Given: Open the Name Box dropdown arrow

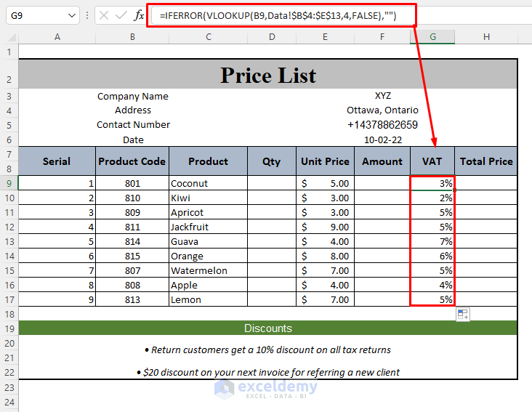Looking at the screenshot, I should tap(72, 15).
